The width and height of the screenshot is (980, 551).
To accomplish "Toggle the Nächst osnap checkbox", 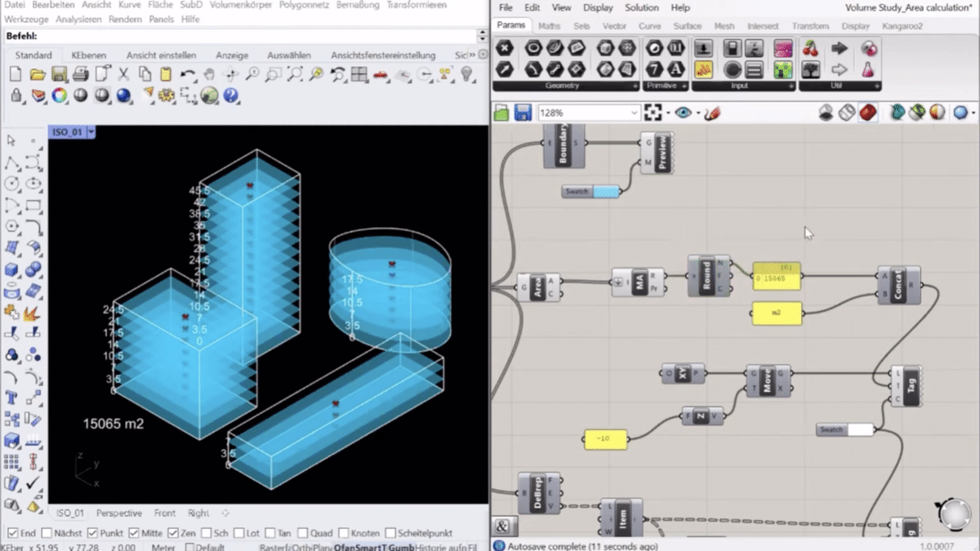I will 46,533.
